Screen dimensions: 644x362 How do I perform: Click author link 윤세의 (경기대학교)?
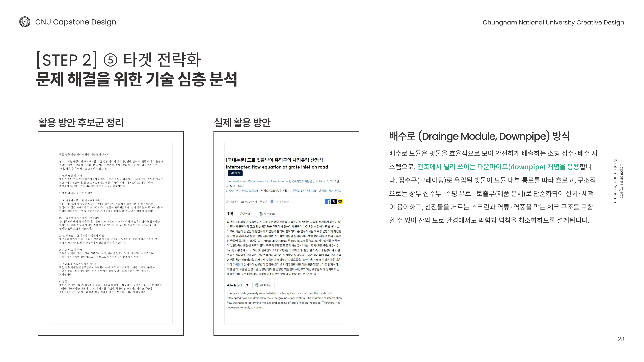click(331, 191)
